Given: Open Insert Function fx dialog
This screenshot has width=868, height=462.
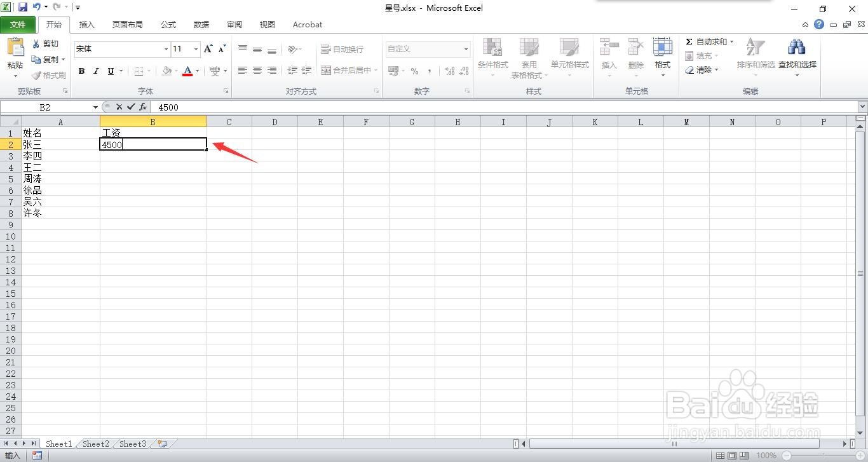Looking at the screenshot, I should pyautogui.click(x=143, y=107).
